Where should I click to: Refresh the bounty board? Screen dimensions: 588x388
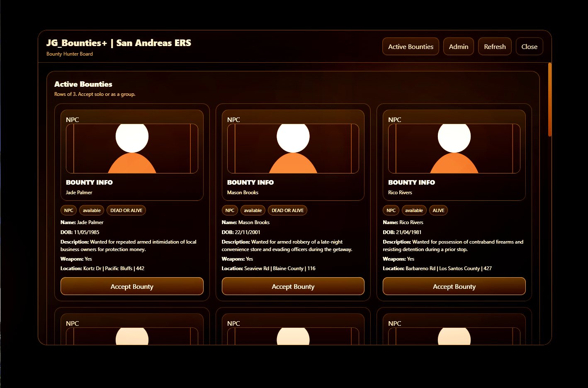495,46
